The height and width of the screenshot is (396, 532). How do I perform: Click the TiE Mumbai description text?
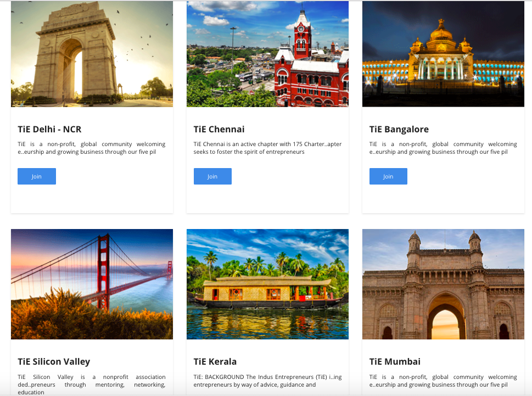click(x=443, y=381)
